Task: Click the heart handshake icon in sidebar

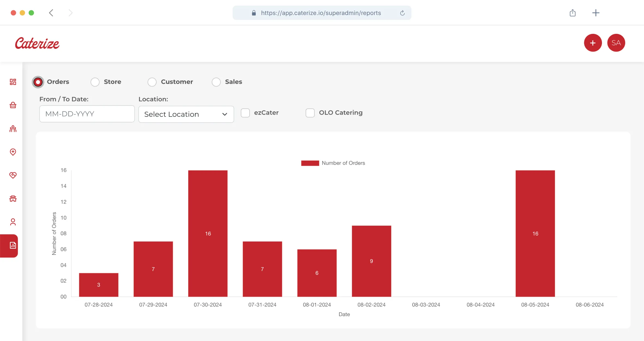Action: pos(13,175)
